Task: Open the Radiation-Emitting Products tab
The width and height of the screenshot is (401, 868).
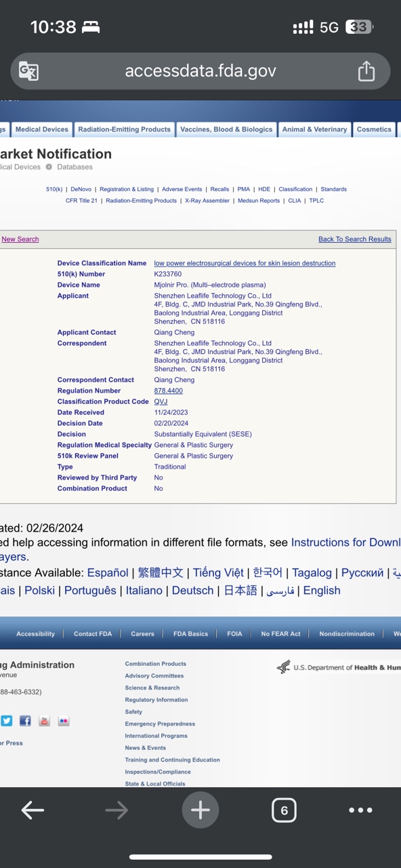Action: pos(124,130)
